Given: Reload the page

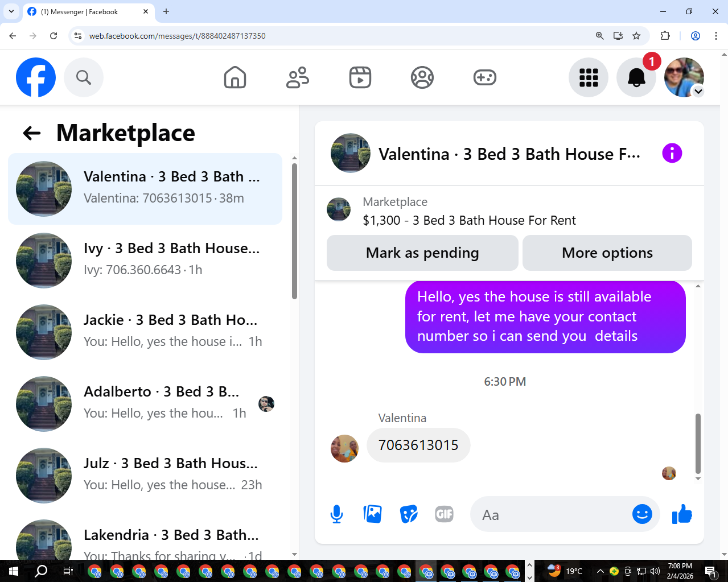Looking at the screenshot, I should (54, 36).
